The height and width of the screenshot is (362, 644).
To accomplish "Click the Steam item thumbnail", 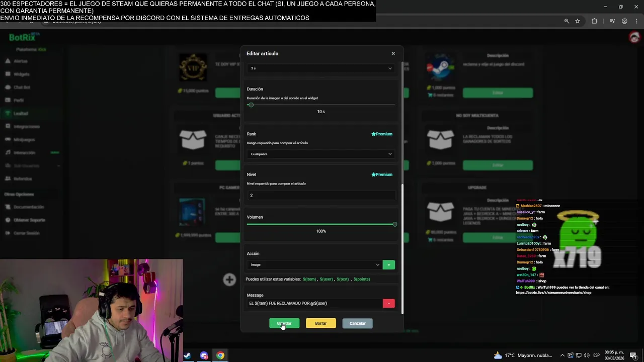I will click(440, 68).
